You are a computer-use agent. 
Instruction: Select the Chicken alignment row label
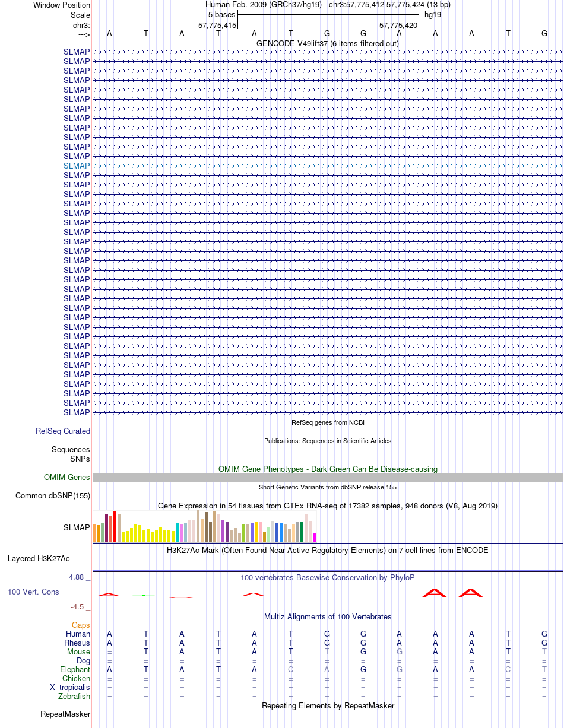pyautogui.click(x=77, y=678)
